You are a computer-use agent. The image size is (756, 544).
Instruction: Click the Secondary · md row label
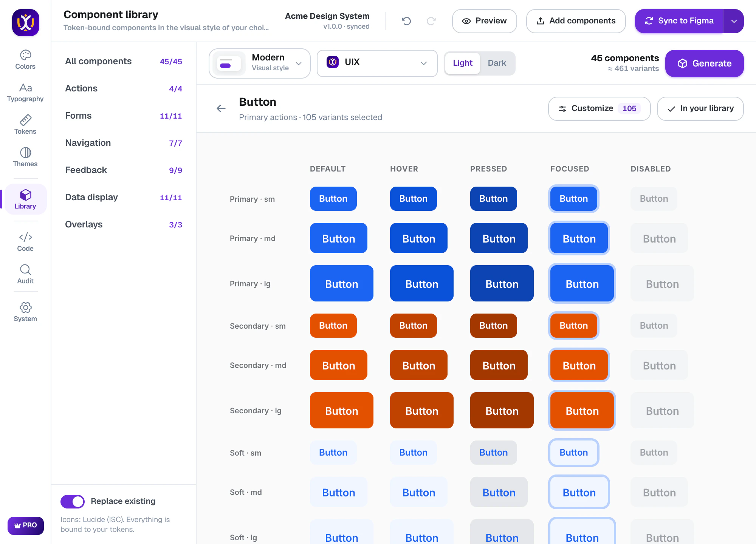pyautogui.click(x=258, y=365)
